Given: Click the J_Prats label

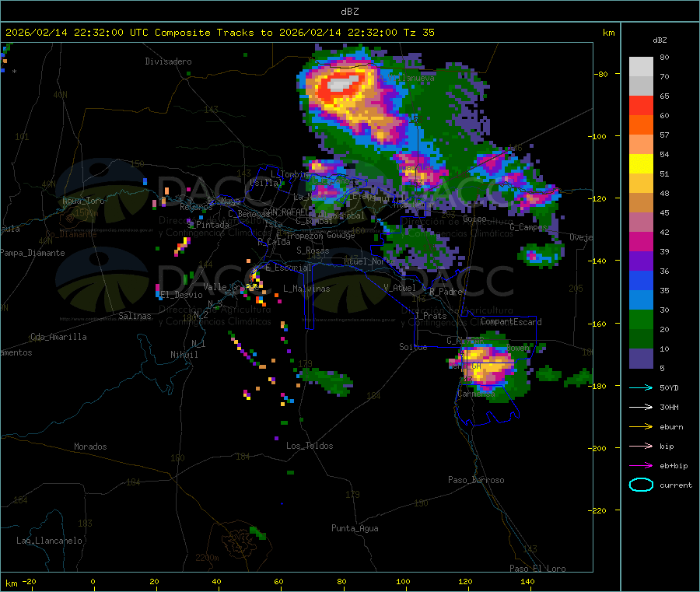Looking at the screenshot, I should coord(430,315).
